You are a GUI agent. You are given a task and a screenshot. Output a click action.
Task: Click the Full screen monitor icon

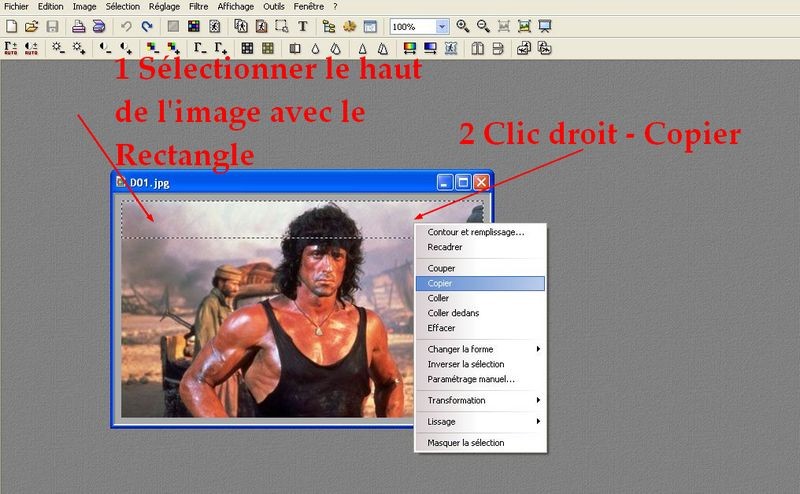(544, 26)
